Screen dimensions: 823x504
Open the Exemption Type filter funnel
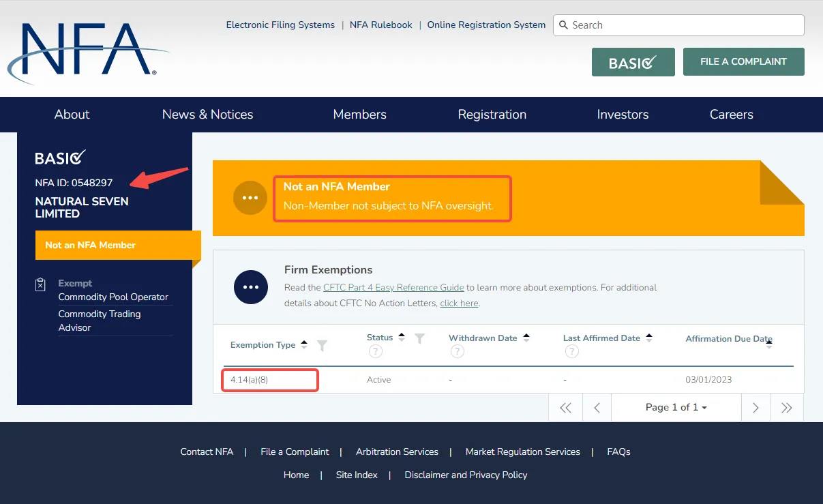[x=323, y=346]
